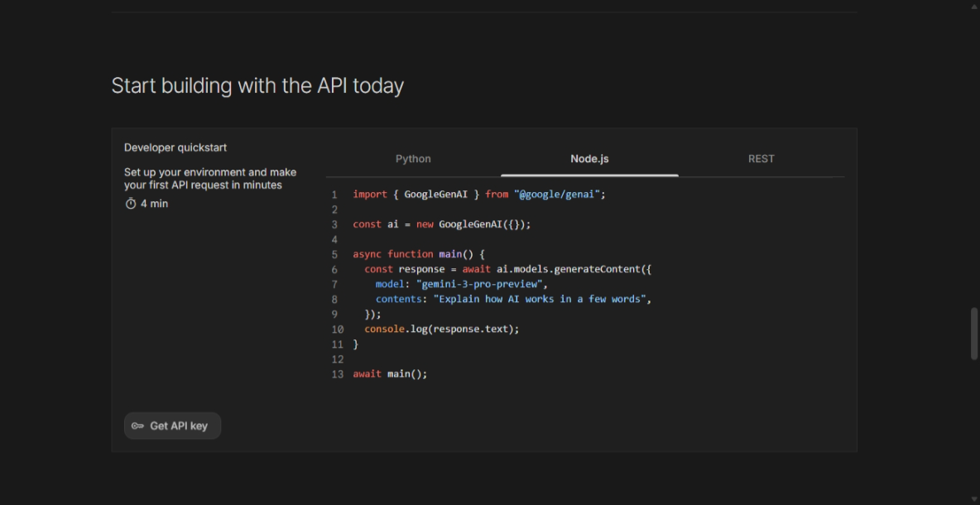
Task: Open the REST code tab
Action: 761,159
